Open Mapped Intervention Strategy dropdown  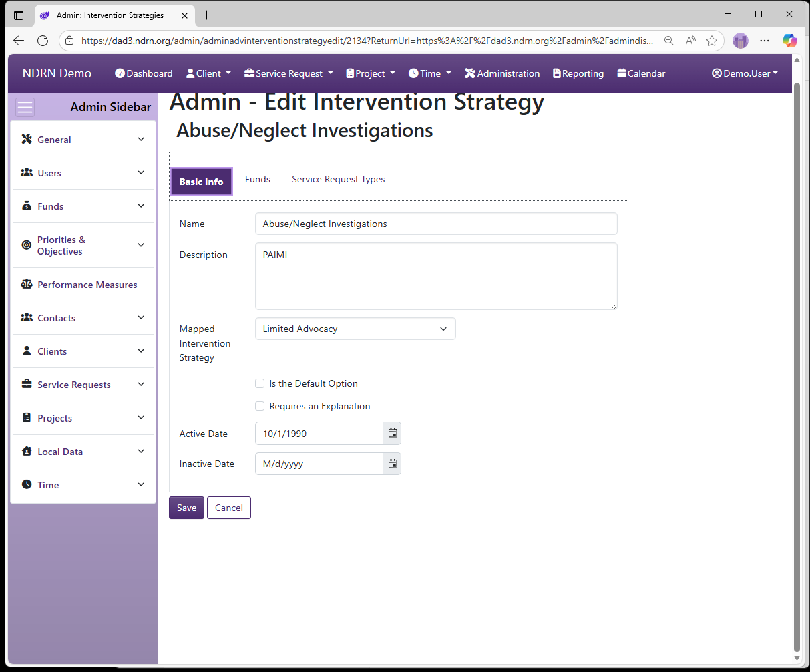(x=355, y=329)
